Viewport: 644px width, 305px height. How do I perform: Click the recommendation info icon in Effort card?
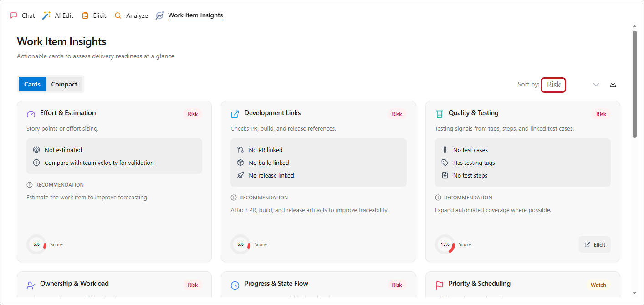click(x=30, y=185)
